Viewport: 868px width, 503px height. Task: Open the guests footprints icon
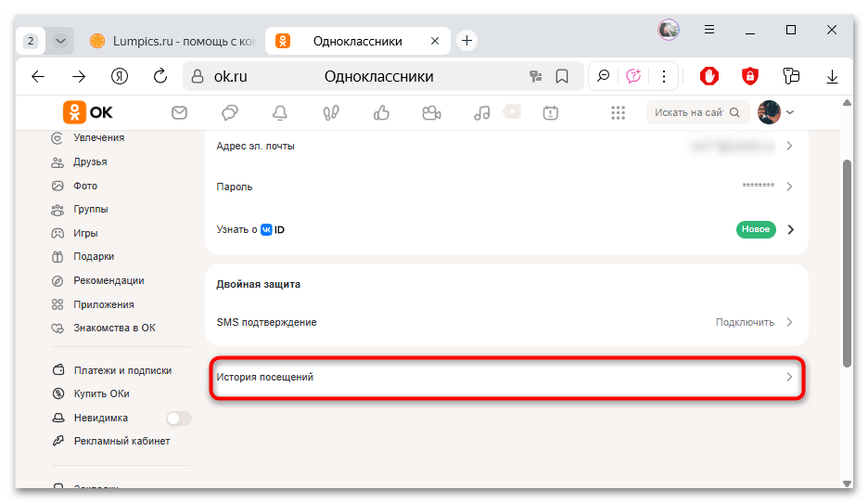[330, 113]
